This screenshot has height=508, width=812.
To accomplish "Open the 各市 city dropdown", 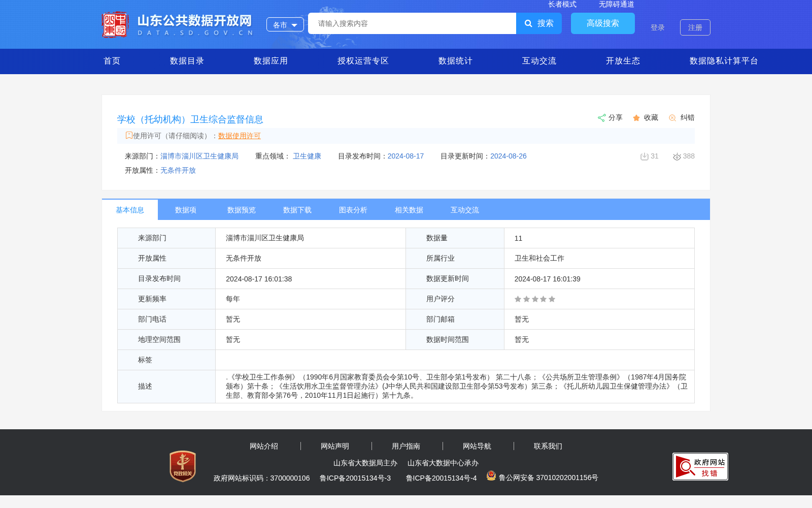I will tap(285, 24).
